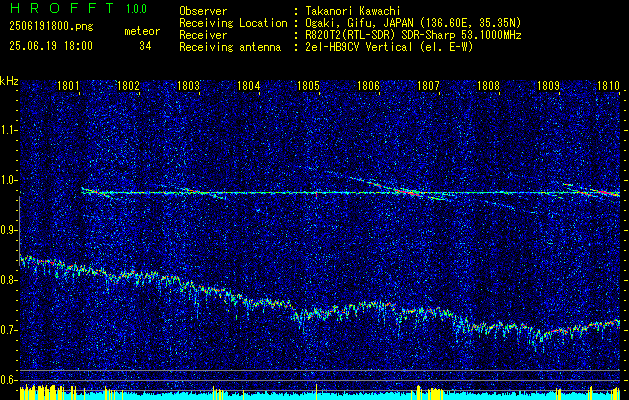Select the version number 1.0.0
Screen dimensions: 629x400
click(136, 9)
